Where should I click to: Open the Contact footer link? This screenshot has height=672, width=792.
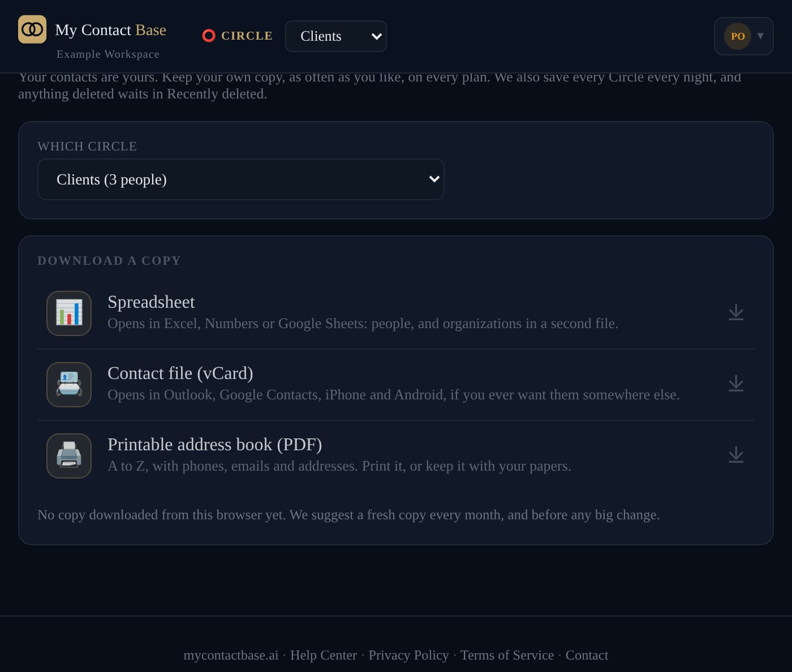[587, 655]
